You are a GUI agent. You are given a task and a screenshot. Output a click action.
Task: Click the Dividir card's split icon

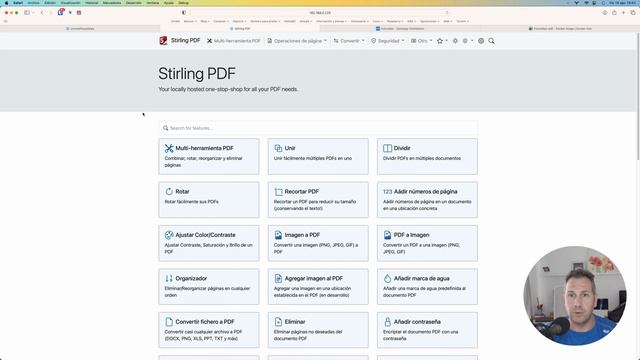[x=387, y=148]
